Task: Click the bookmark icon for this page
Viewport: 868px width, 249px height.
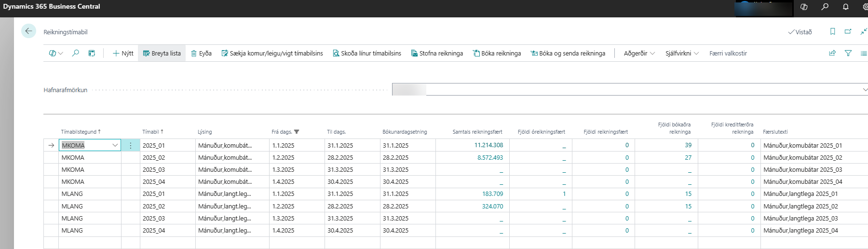Action: point(832,32)
